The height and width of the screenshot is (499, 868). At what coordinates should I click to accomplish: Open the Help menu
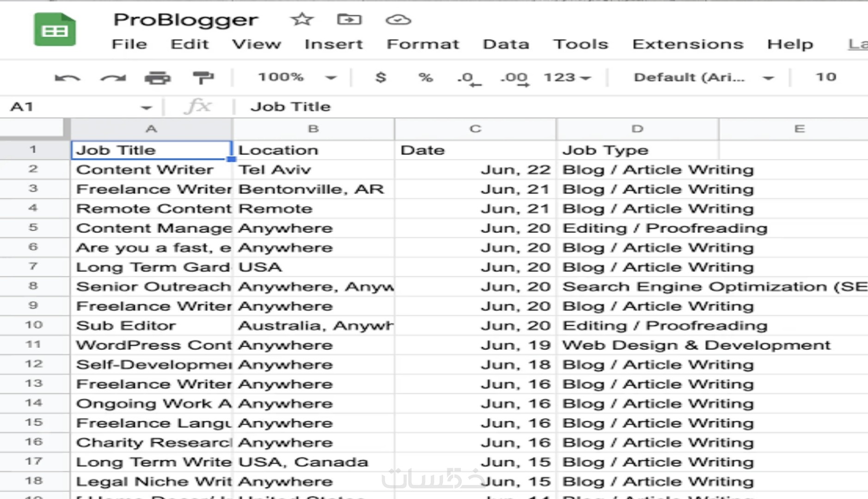[x=790, y=44]
